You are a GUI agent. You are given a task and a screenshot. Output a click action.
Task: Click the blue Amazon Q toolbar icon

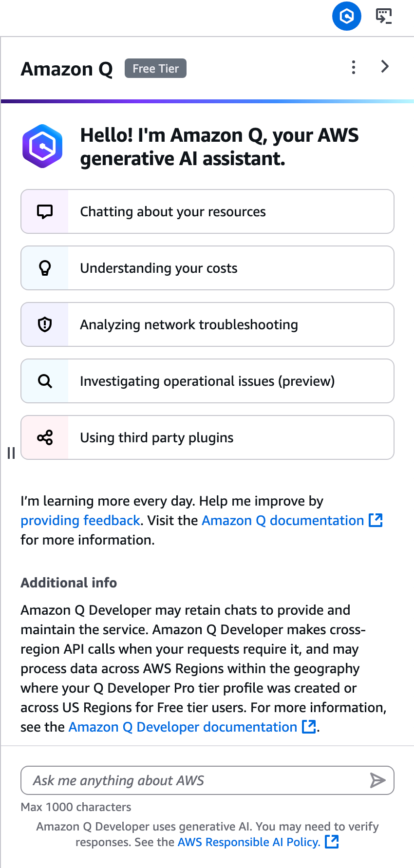click(x=346, y=16)
